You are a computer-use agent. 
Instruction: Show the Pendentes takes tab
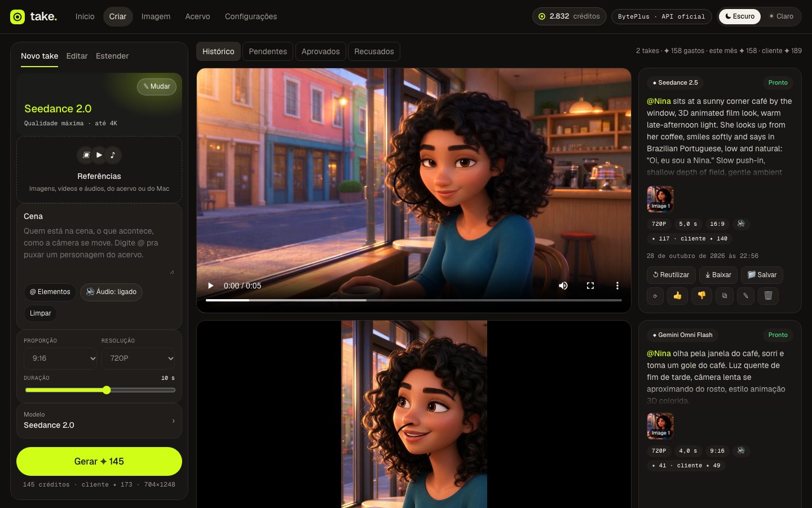pyautogui.click(x=268, y=51)
